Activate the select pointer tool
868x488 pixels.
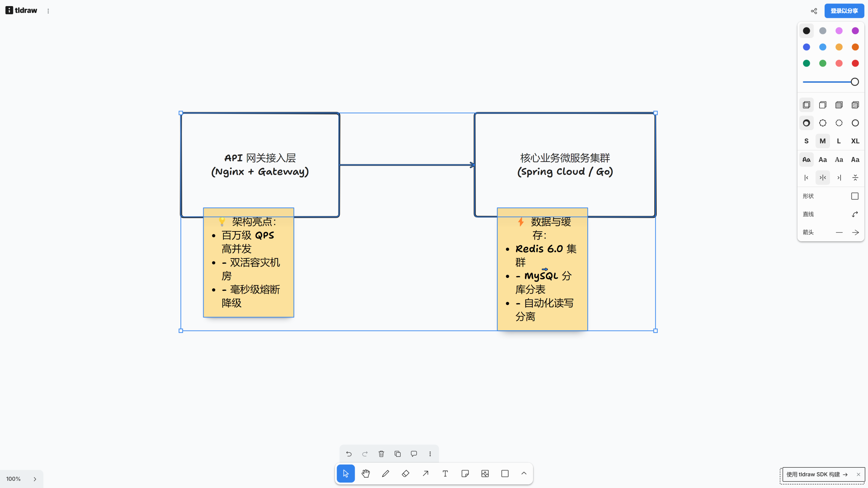coord(346,473)
